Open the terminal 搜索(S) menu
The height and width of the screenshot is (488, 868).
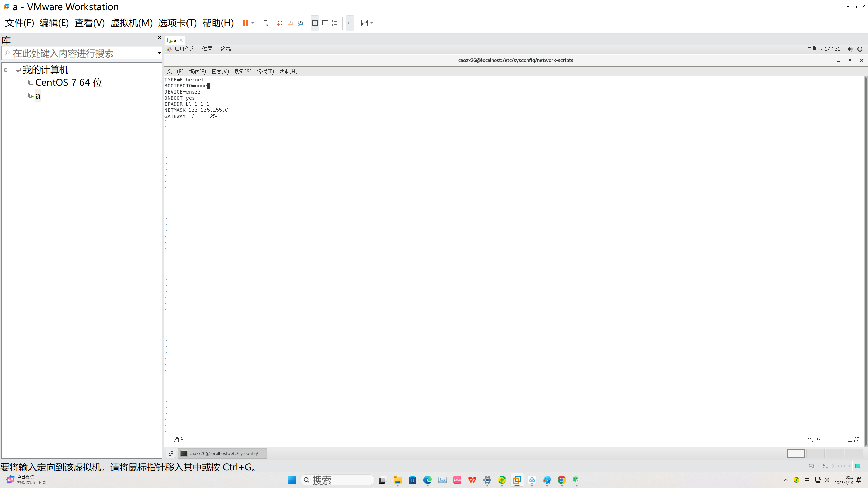pyautogui.click(x=242, y=71)
